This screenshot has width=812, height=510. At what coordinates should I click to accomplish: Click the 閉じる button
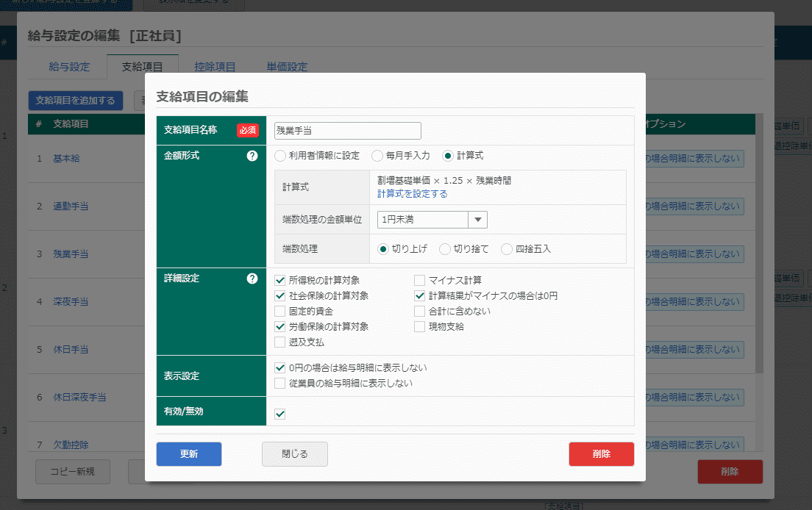click(x=295, y=454)
